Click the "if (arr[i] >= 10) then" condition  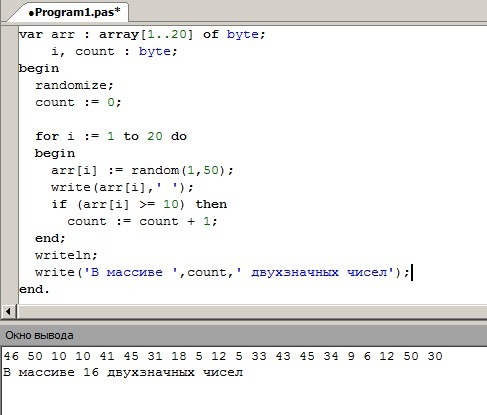(139, 204)
